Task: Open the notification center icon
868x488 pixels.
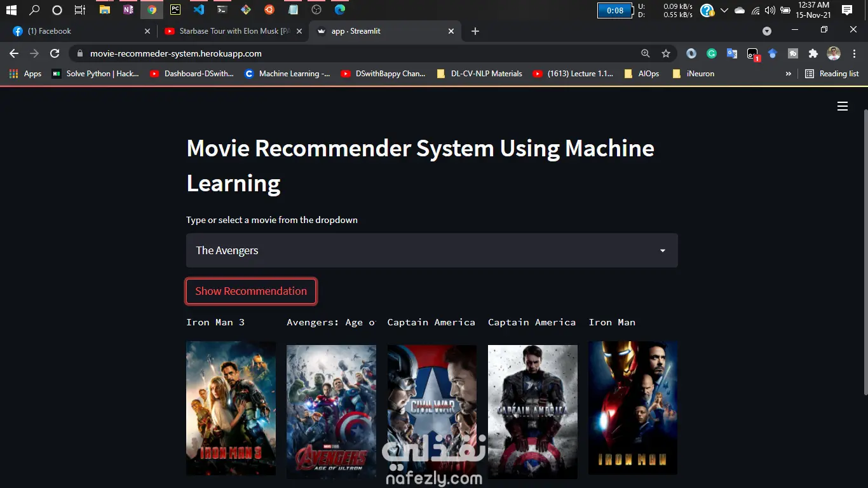Action: pos(846,10)
